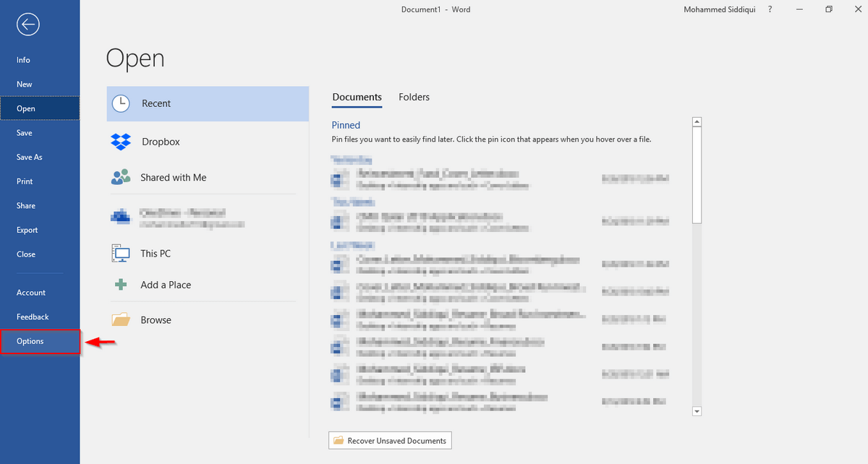Open Help with the question mark icon
This screenshot has height=464, width=868.
[x=770, y=9]
